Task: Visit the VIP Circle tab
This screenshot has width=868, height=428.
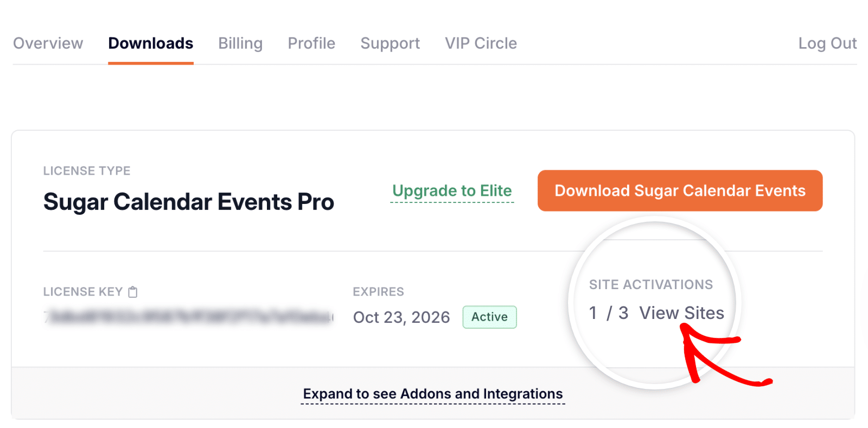Action: tap(481, 43)
